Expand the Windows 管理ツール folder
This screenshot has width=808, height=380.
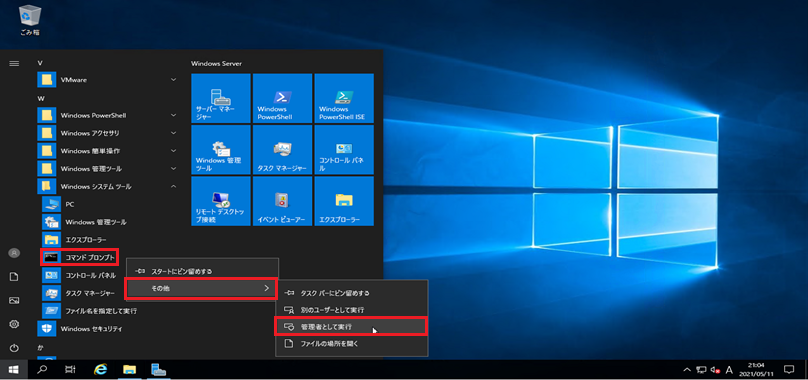coord(108,169)
